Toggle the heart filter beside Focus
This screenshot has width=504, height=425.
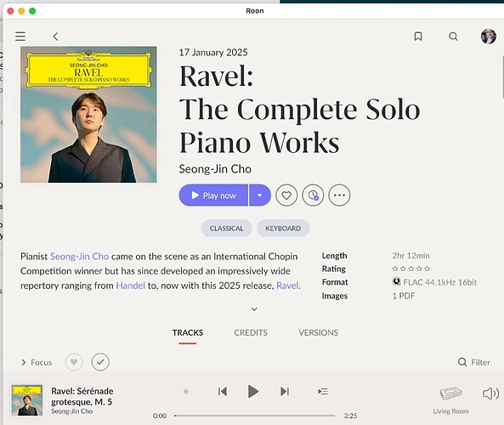point(74,362)
